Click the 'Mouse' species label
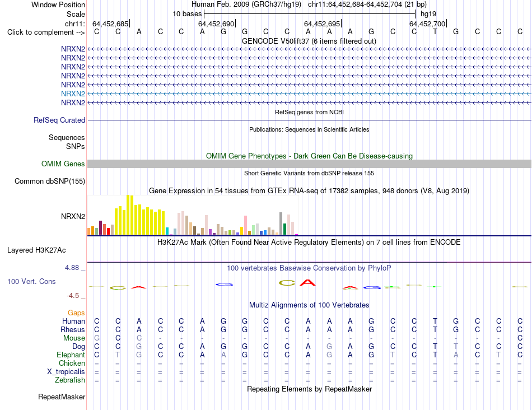The image size is (532, 410). pos(74,338)
